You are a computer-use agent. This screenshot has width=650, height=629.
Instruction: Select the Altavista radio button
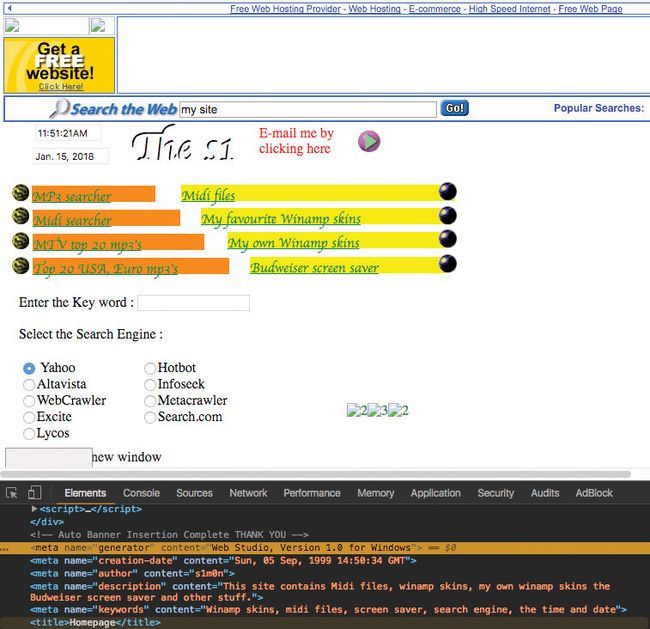pyautogui.click(x=29, y=385)
